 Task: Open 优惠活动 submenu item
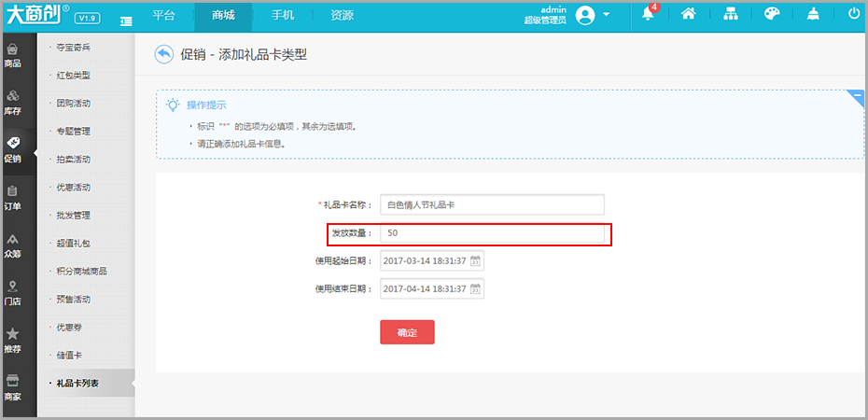click(73, 188)
